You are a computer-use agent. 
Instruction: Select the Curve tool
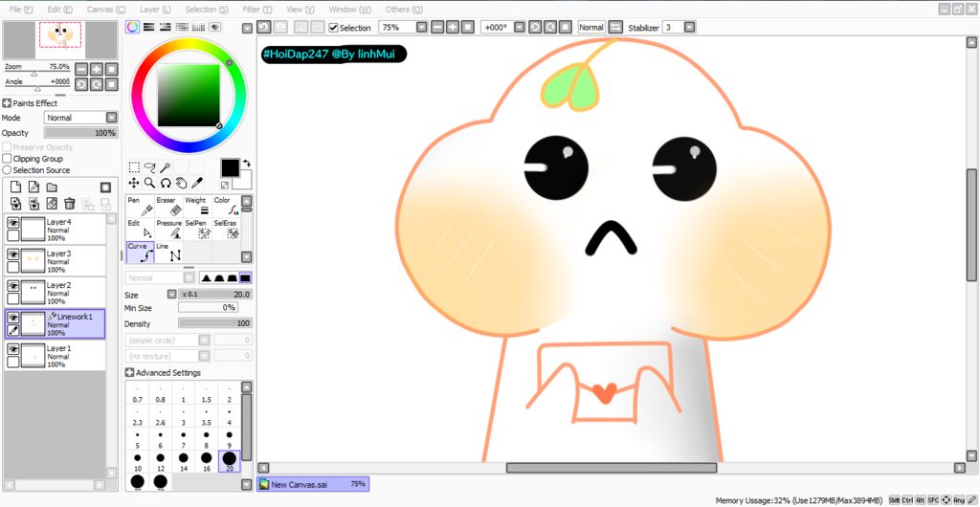tap(141, 253)
